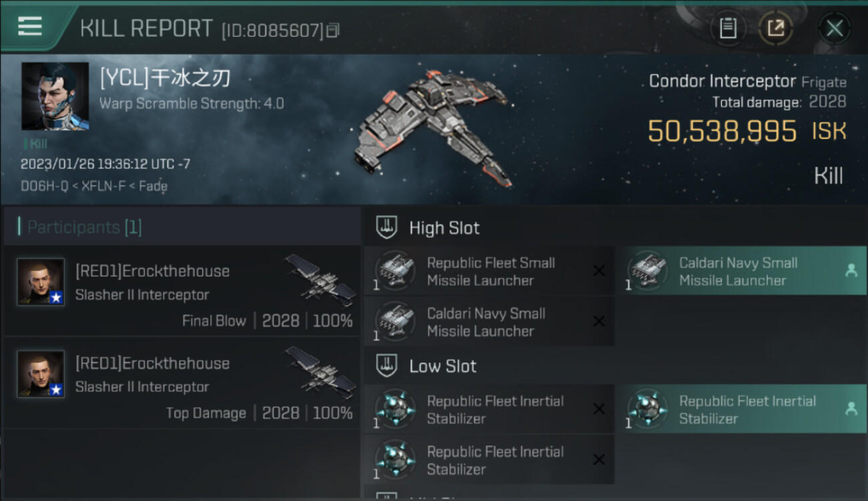868x501 pixels.
Task: Click the dropped Republic Fleet Inertial Stabilizer
Action: (745, 409)
